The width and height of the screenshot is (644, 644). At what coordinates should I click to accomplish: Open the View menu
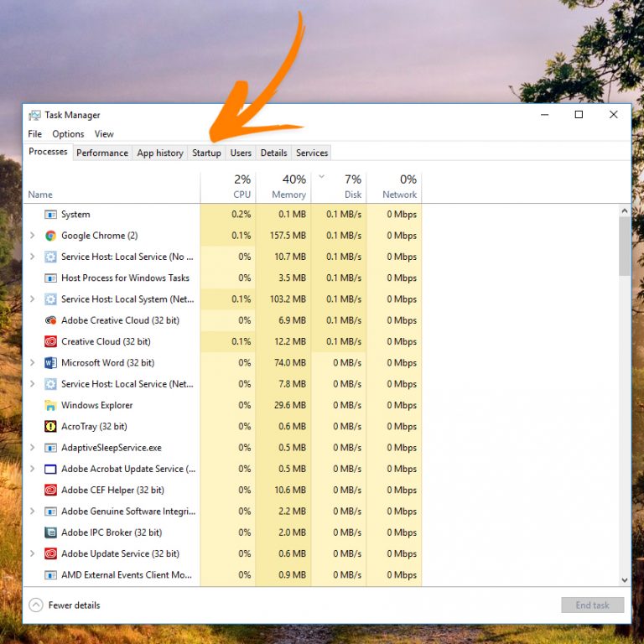pos(104,134)
